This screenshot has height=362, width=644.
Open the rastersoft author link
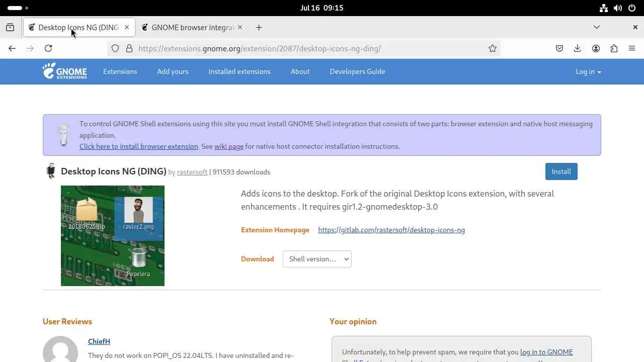click(x=192, y=172)
